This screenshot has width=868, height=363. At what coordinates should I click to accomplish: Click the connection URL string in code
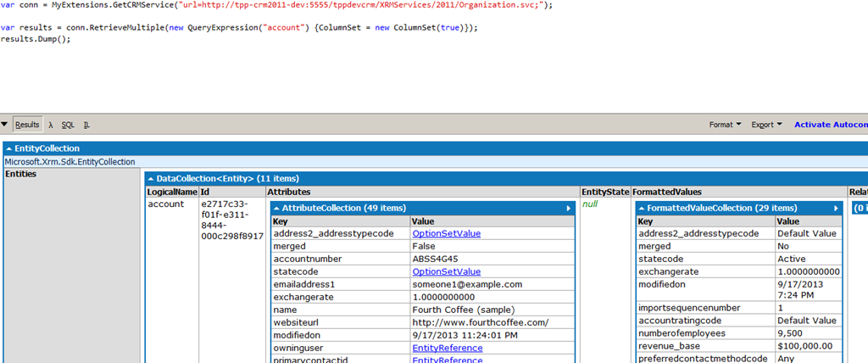361,5
